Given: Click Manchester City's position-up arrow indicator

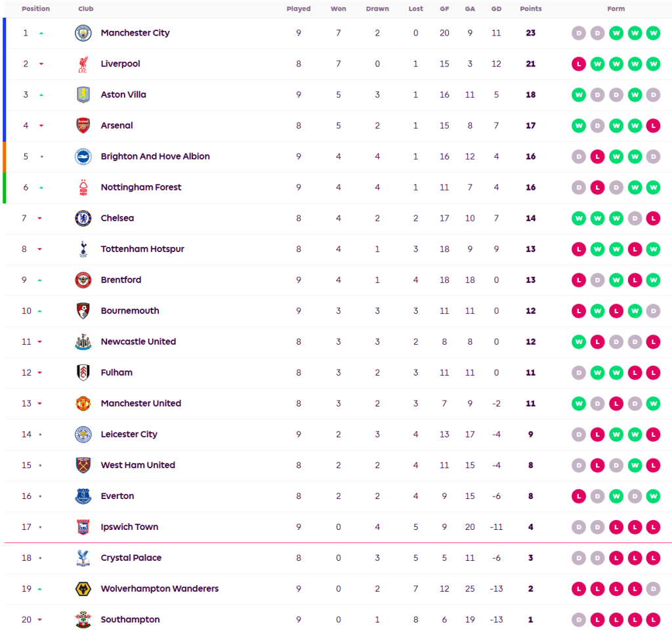Looking at the screenshot, I should (x=41, y=33).
